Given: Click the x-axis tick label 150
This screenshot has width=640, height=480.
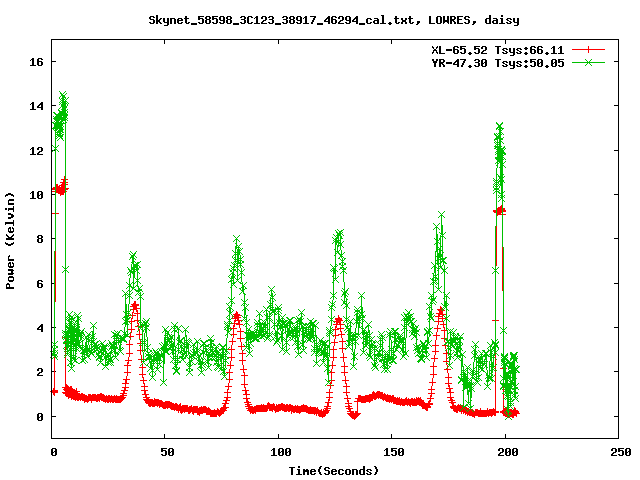Looking at the screenshot, I should click(x=394, y=452).
